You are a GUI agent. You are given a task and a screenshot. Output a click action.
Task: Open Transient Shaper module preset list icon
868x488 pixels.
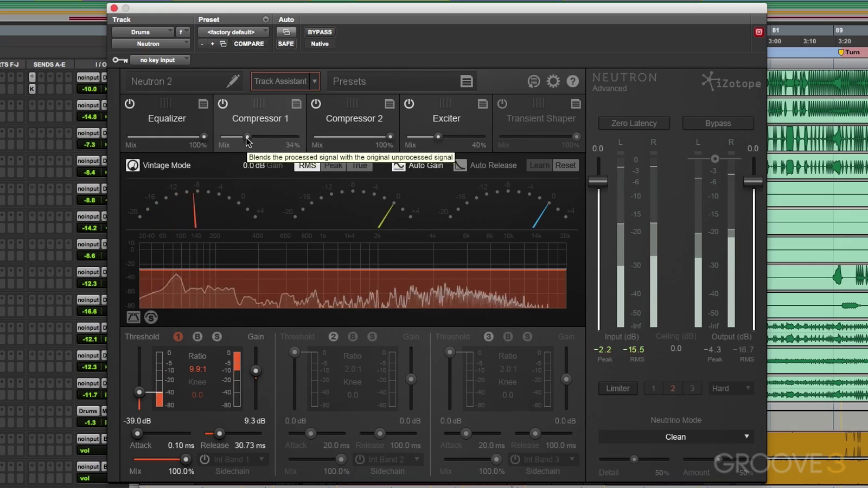pyautogui.click(x=576, y=104)
